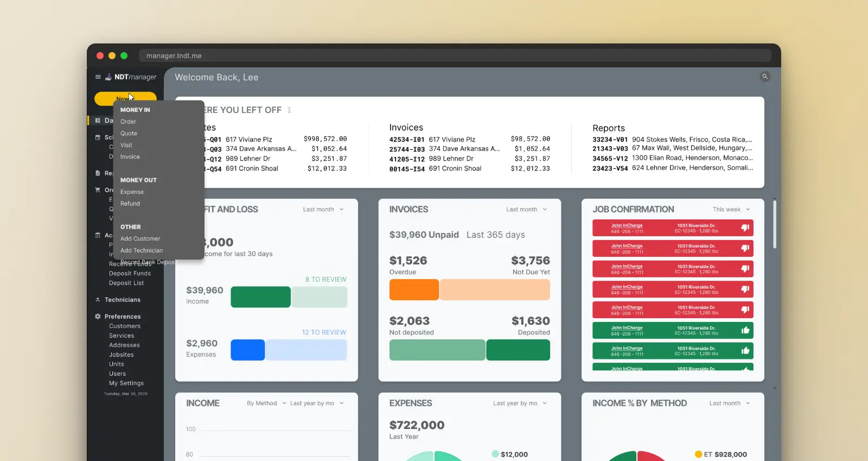This screenshot has width=868, height=461.
Task: Open Customers under Preferences
Action: [125, 326]
